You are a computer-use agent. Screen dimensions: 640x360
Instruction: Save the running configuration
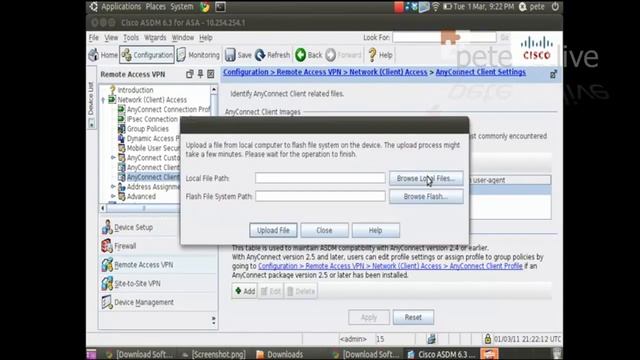pos(238,55)
